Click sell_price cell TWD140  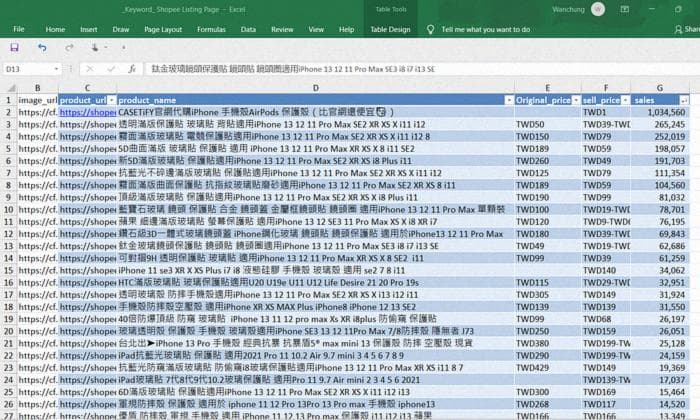pos(606,270)
